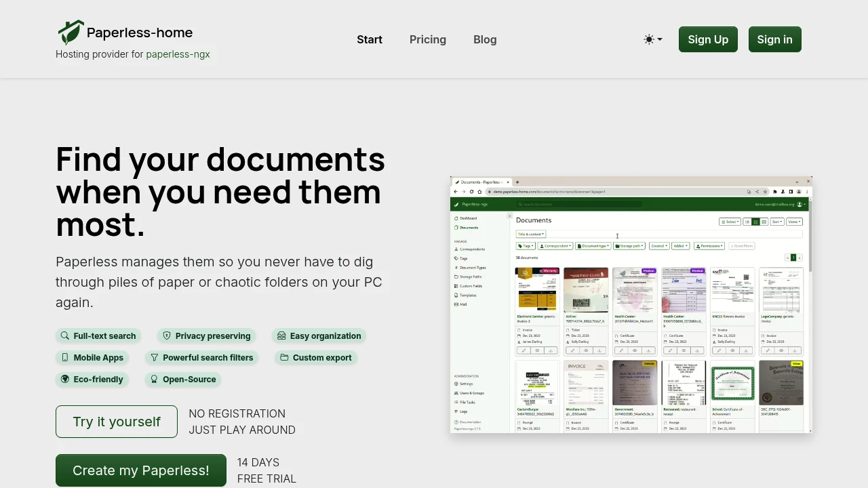The image size is (868, 488).
Task: Expand the sun theme switcher dropdown
Action: point(653,39)
